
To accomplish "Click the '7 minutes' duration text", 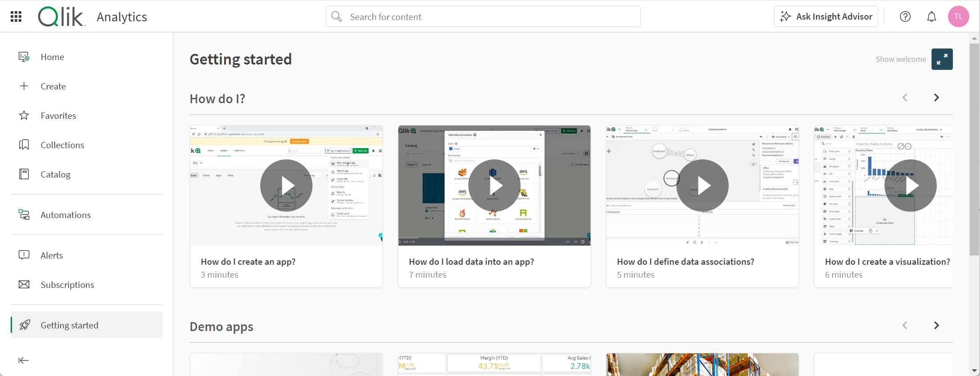I will (428, 275).
